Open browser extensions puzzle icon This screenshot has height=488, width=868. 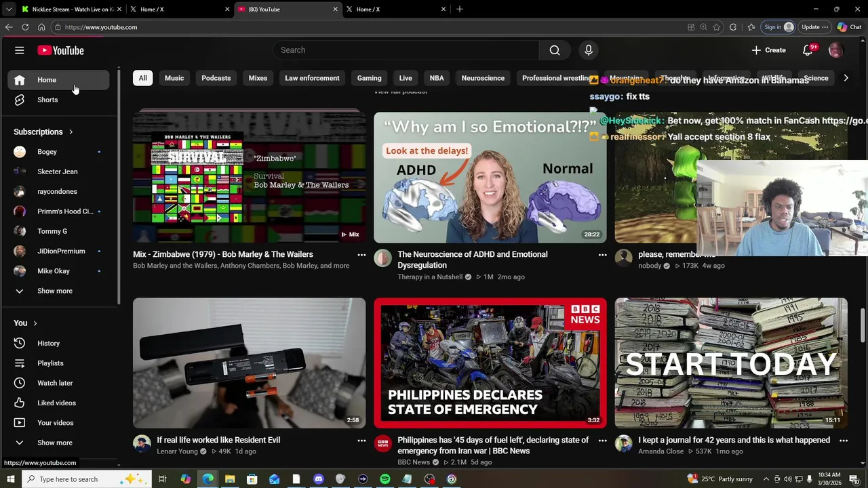[733, 27]
